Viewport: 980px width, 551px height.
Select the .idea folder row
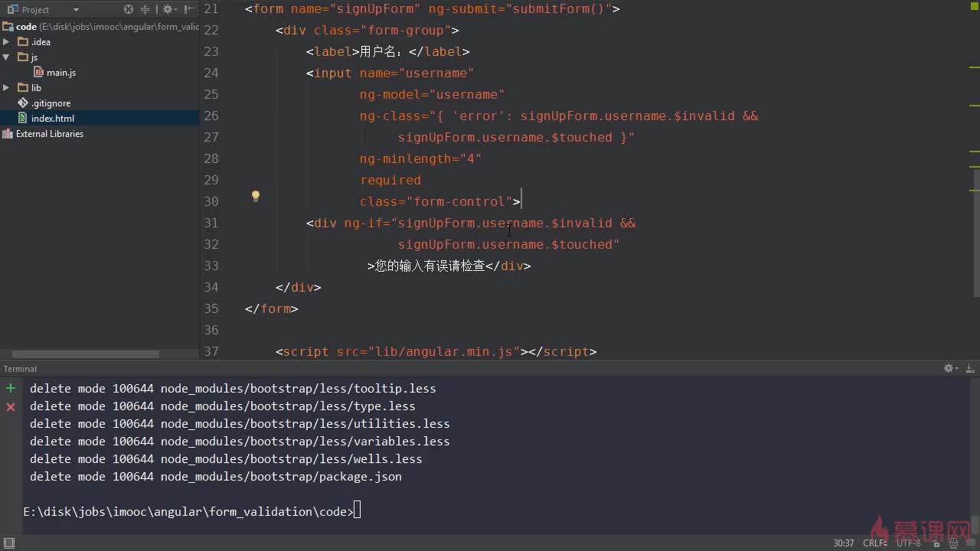[100, 42]
